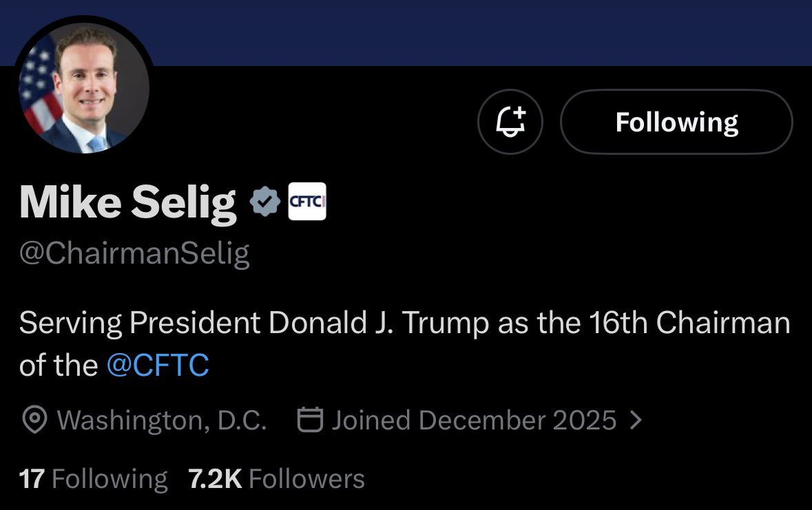Viewport: 812px width, 510px height.
Task: Open the dark blue header banner
Action: tap(482, 31)
